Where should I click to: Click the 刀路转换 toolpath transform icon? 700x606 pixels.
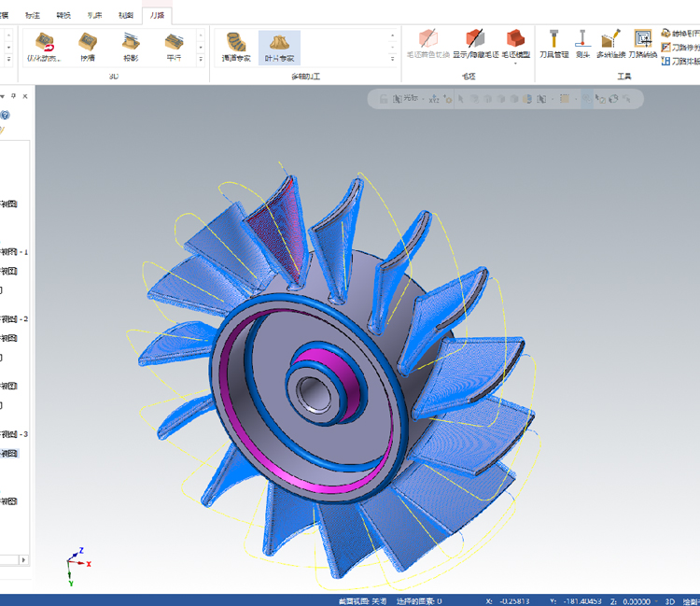click(x=642, y=44)
